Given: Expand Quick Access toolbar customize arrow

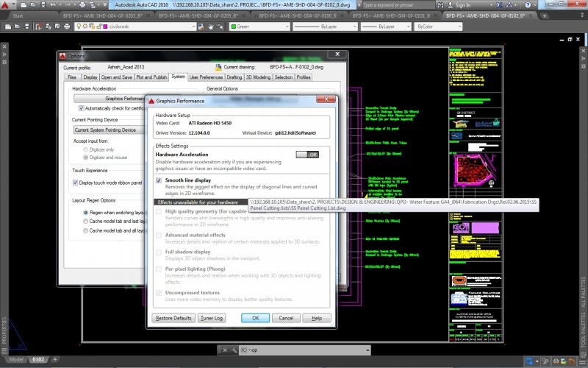Looking at the screenshot, I should point(104,5).
